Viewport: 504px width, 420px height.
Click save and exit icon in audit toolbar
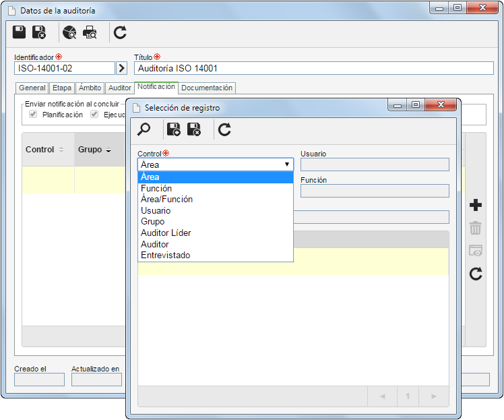pyautogui.click(x=39, y=32)
